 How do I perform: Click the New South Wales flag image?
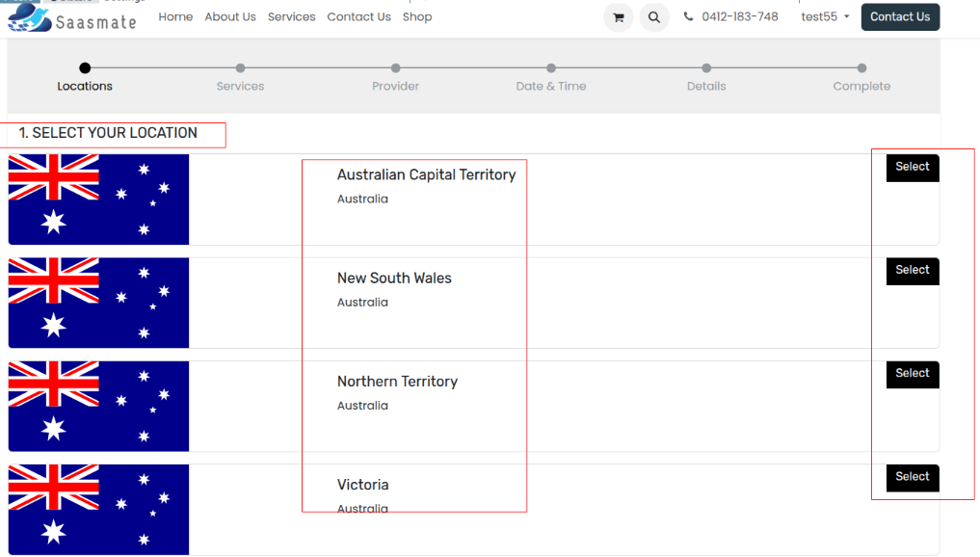click(x=98, y=303)
